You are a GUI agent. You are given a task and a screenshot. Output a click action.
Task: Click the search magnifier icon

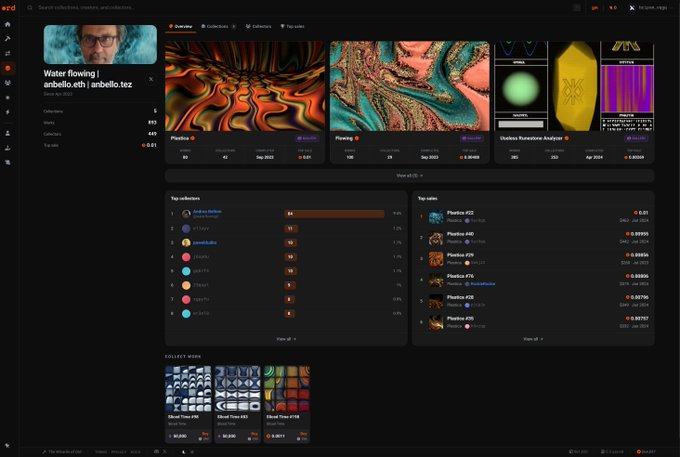point(30,7)
